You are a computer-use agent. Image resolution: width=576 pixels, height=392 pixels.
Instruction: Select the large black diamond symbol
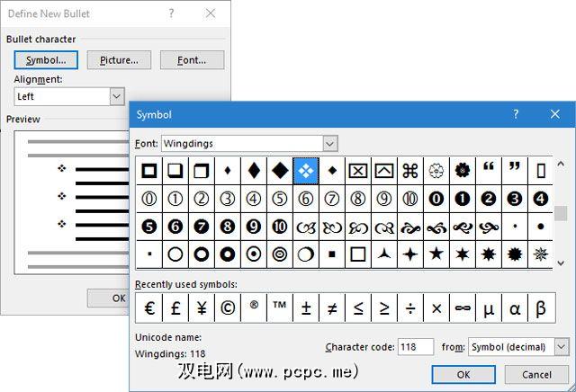[x=280, y=170]
